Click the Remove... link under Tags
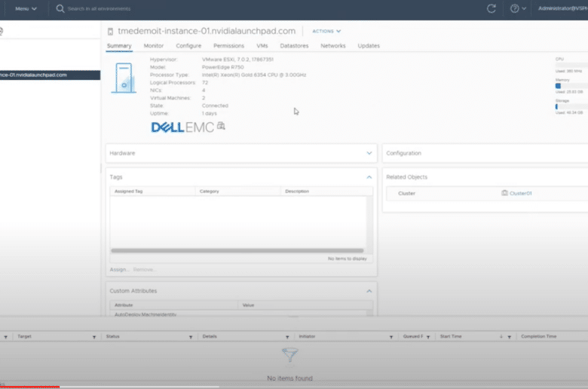The width and height of the screenshot is (588, 389). coord(145,270)
